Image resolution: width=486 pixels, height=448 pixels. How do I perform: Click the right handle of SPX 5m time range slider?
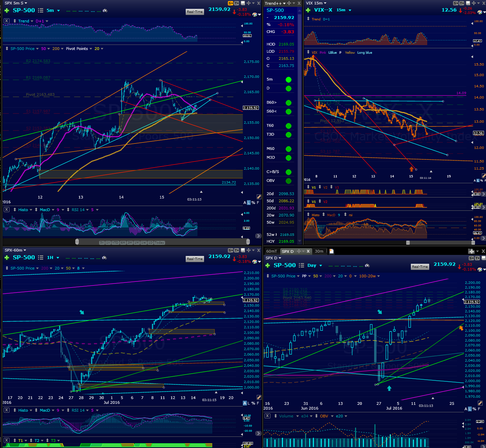[x=248, y=242]
